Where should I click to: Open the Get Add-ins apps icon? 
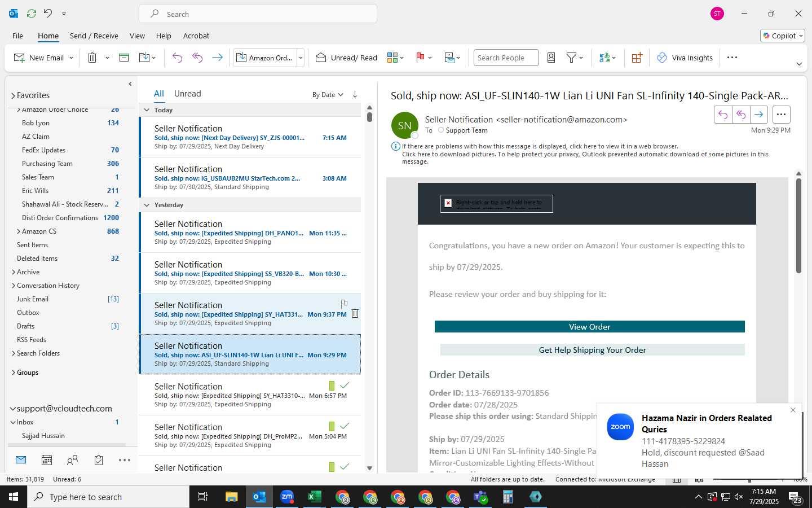(x=637, y=58)
